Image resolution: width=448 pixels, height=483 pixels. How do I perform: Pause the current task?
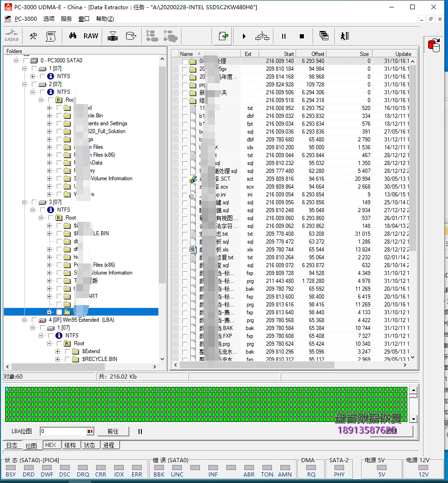(x=284, y=37)
